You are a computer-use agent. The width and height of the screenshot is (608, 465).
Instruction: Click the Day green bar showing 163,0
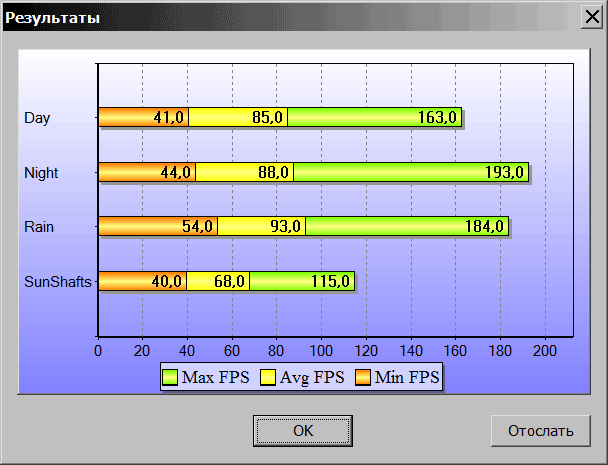(374, 118)
